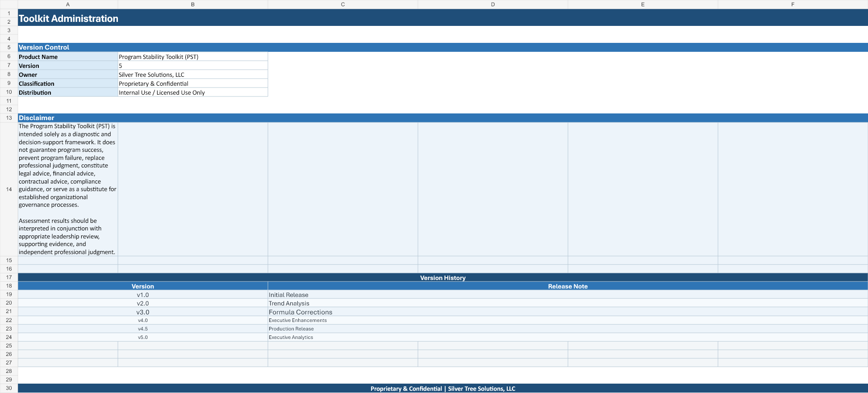The width and height of the screenshot is (868, 393).
Task: Select row 17 header number
Action: coord(9,277)
